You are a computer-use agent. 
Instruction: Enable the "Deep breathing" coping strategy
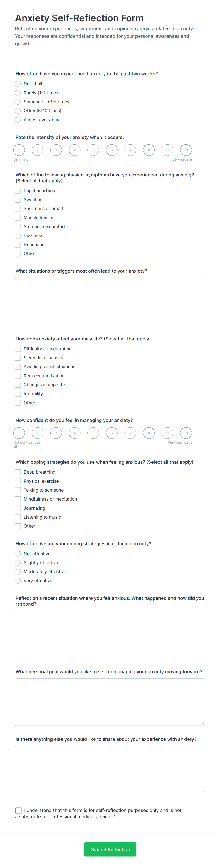coord(18,472)
